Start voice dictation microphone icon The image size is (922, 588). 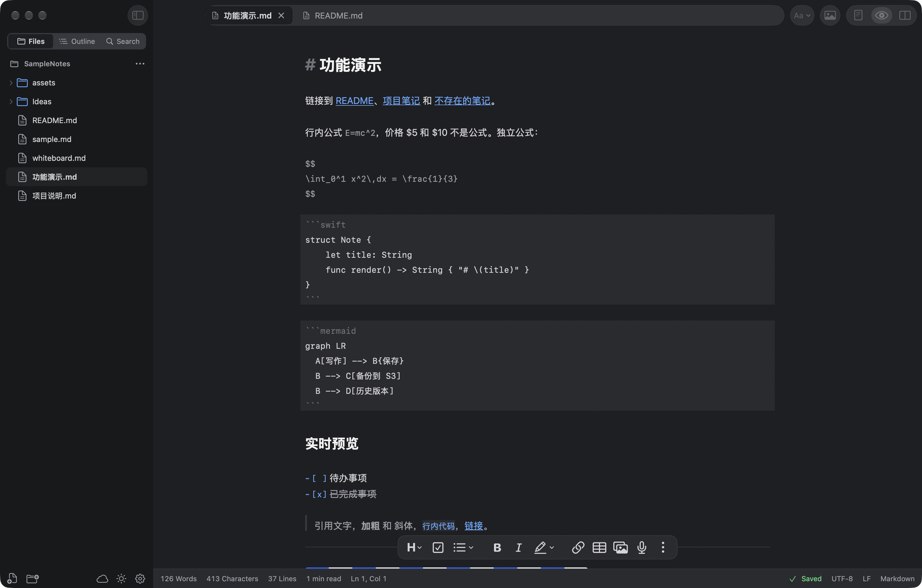click(642, 547)
